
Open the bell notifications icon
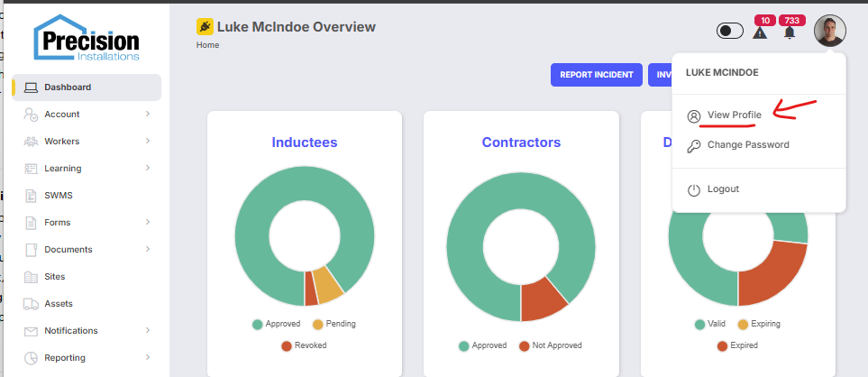click(790, 32)
